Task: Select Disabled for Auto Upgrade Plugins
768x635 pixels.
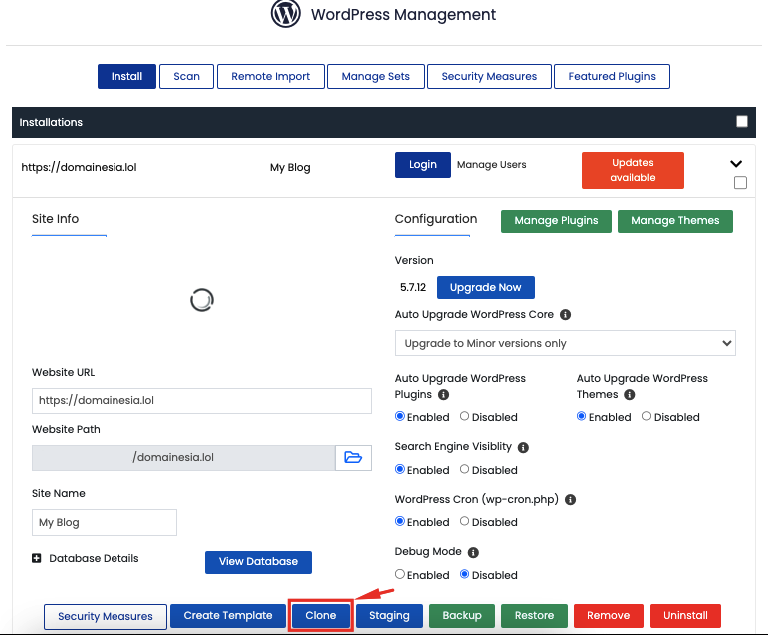Action: [464, 416]
